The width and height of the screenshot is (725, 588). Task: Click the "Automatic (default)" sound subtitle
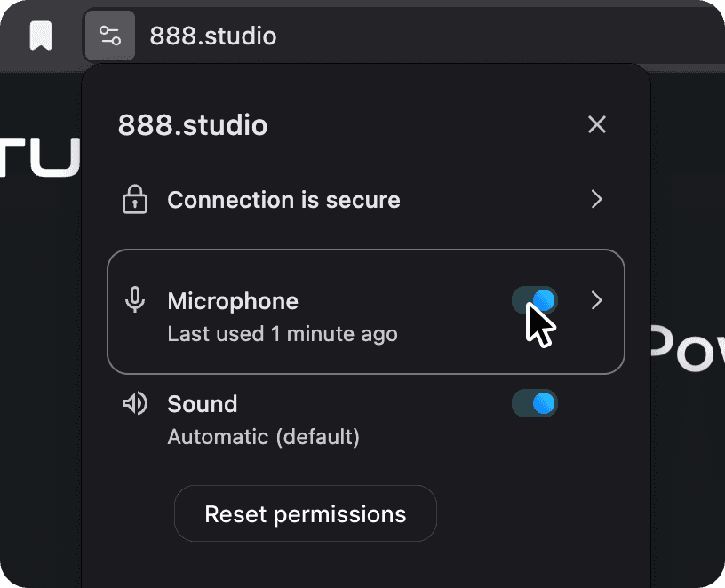click(x=264, y=437)
